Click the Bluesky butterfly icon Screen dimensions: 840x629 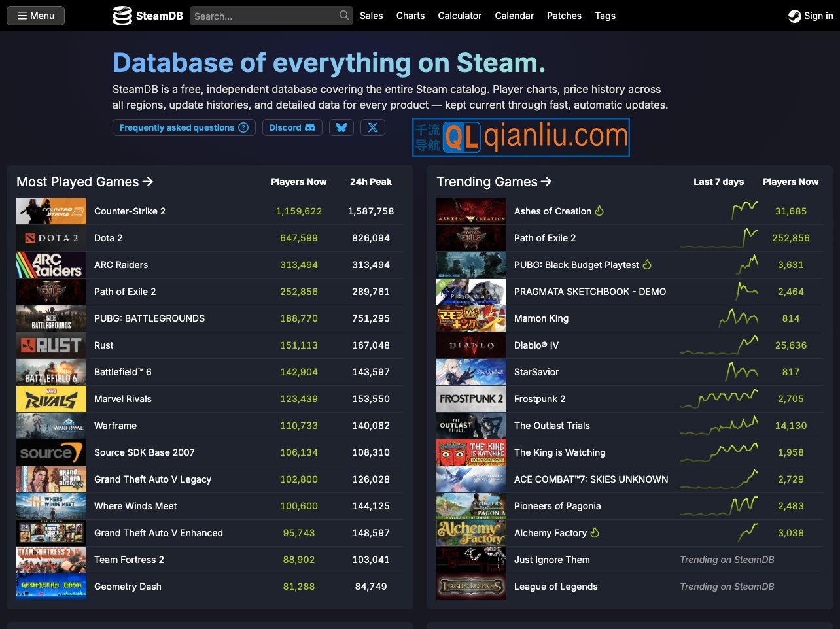click(341, 127)
